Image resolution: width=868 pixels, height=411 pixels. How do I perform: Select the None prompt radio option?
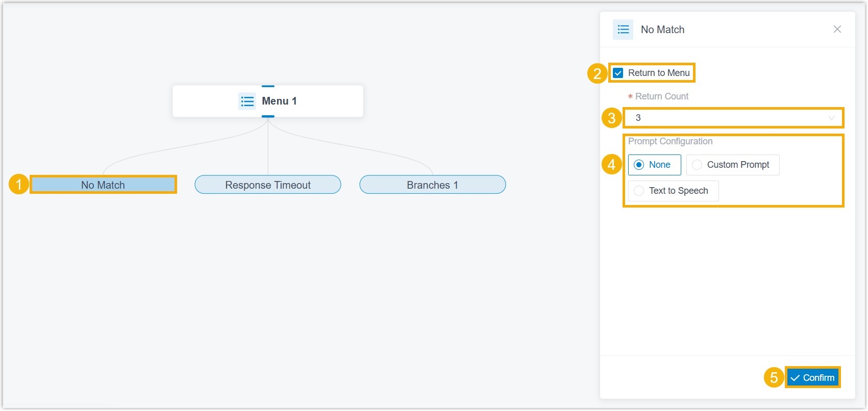tap(654, 165)
